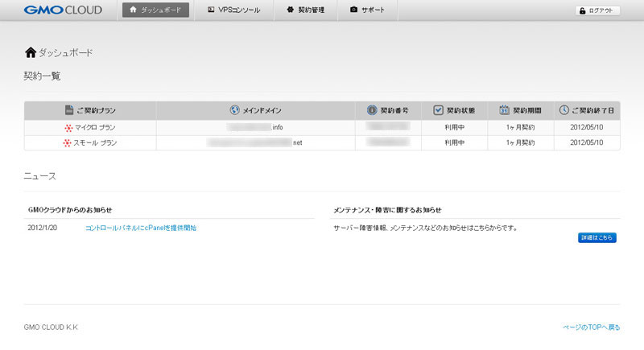Click the calendar icon in 契約期間 header
The image size is (644, 350).
tap(504, 110)
